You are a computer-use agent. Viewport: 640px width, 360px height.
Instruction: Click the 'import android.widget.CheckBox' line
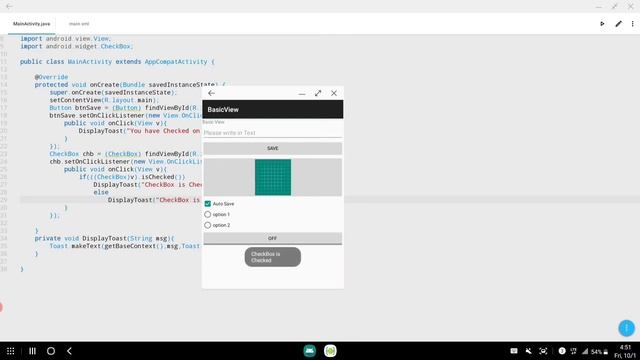pos(77,47)
